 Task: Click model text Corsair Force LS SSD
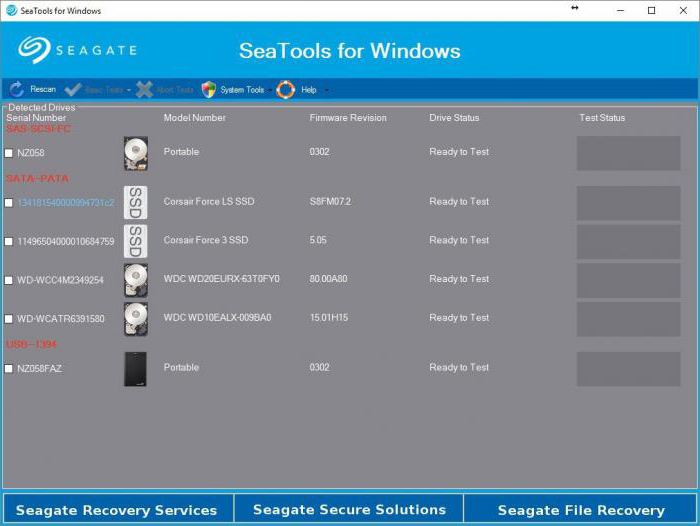pyautogui.click(x=209, y=201)
